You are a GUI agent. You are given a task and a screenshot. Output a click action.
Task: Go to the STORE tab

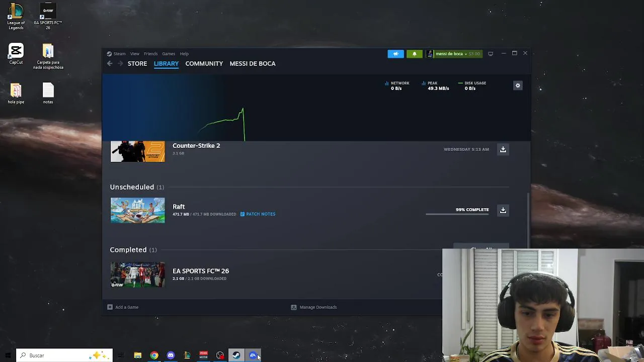137,63
